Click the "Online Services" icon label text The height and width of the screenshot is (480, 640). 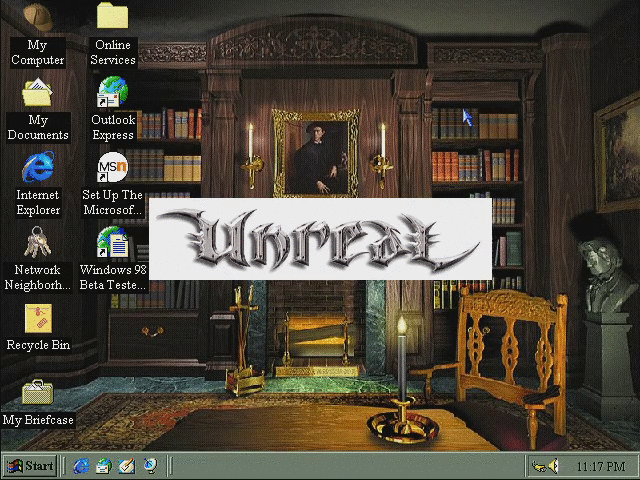pyautogui.click(x=113, y=52)
